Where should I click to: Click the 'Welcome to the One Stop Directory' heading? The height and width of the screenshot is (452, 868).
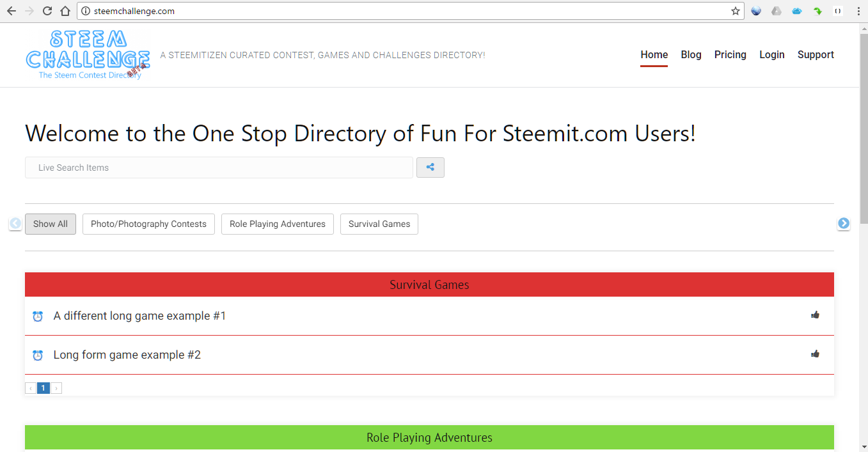click(360, 134)
